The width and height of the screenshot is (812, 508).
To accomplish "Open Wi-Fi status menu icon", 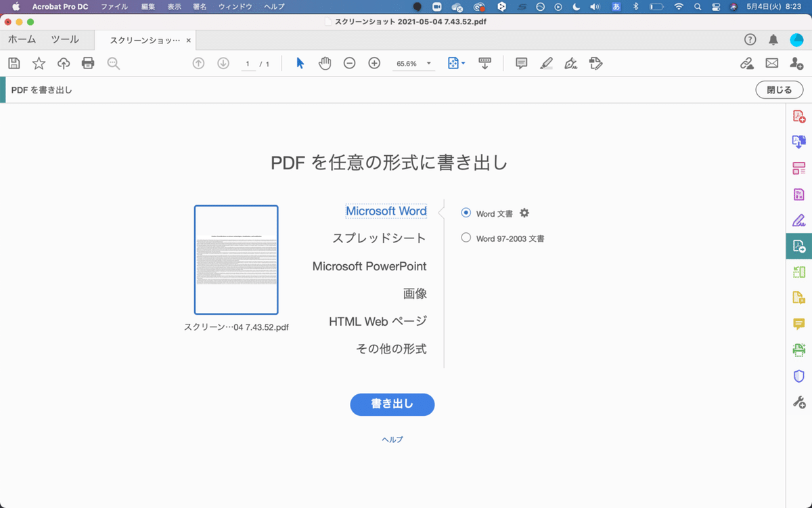I will tap(678, 6).
